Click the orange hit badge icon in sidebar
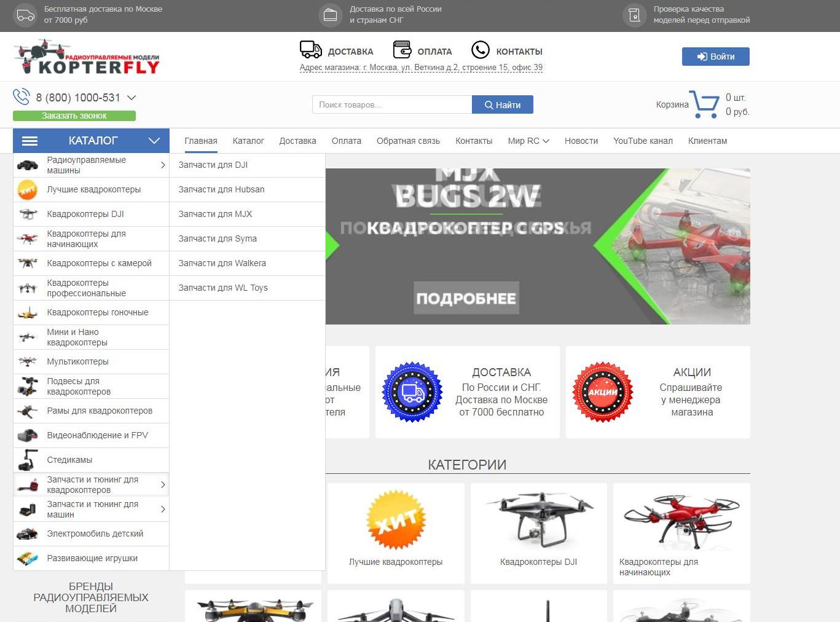840x622 pixels. click(x=28, y=190)
